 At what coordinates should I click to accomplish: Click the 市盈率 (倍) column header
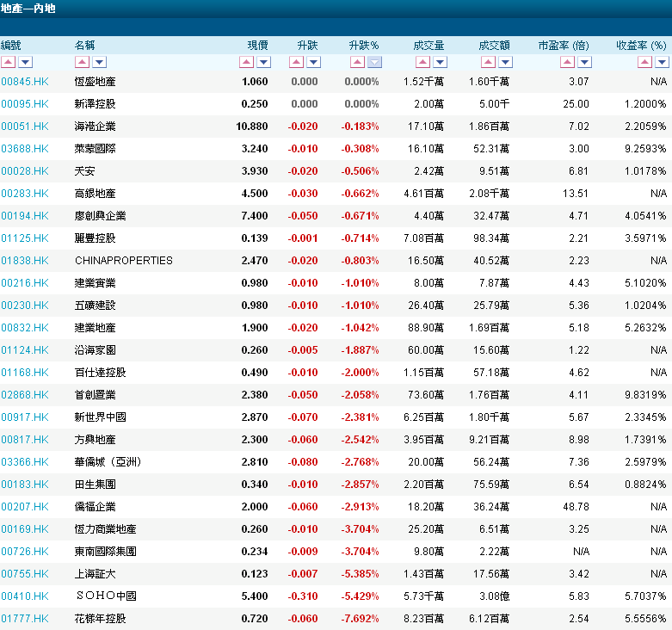(x=564, y=46)
